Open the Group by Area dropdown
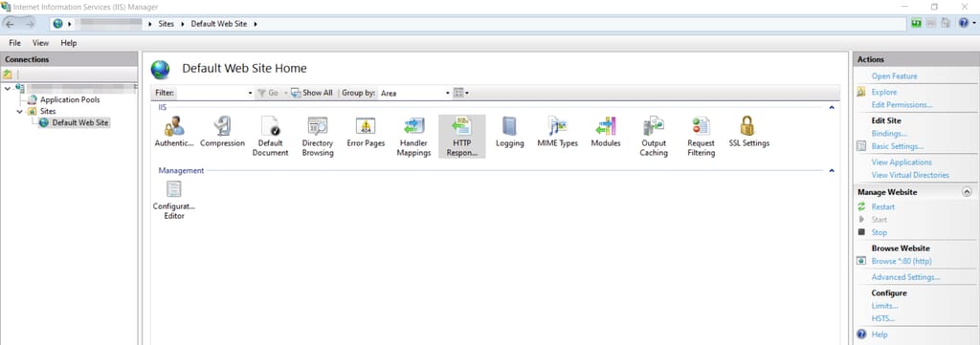The height and width of the screenshot is (345, 980). point(448,93)
